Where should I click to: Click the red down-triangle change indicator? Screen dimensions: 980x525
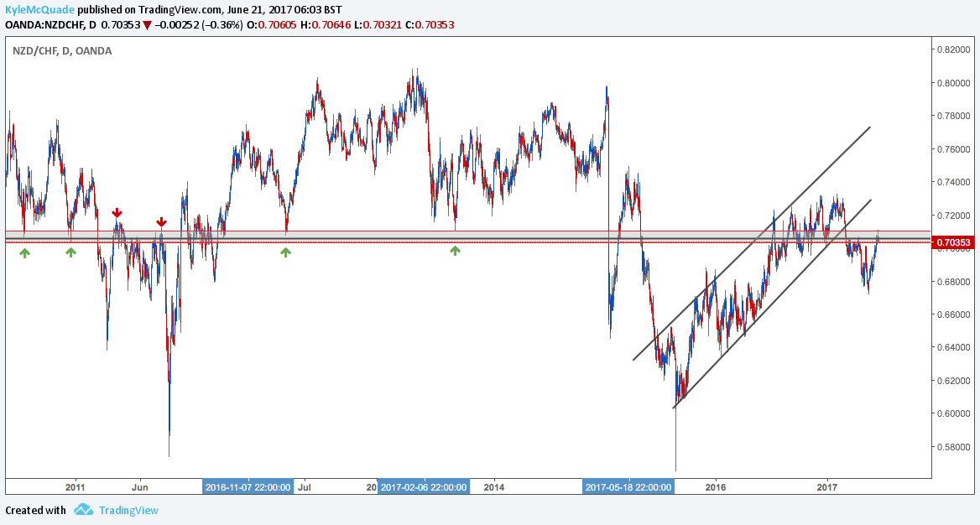146,26
